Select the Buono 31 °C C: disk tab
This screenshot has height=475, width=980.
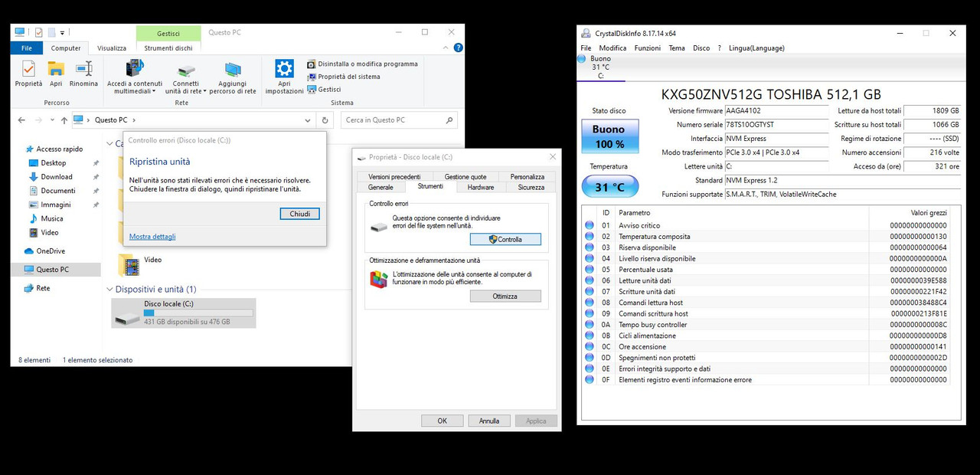(x=601, y=67)
